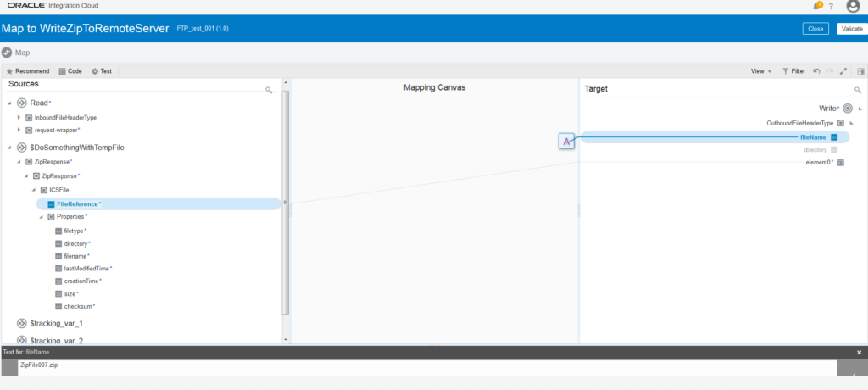Click the fileName text value input field
The width and height of the screenshot is (868, 390).
[x=427, y=368]
